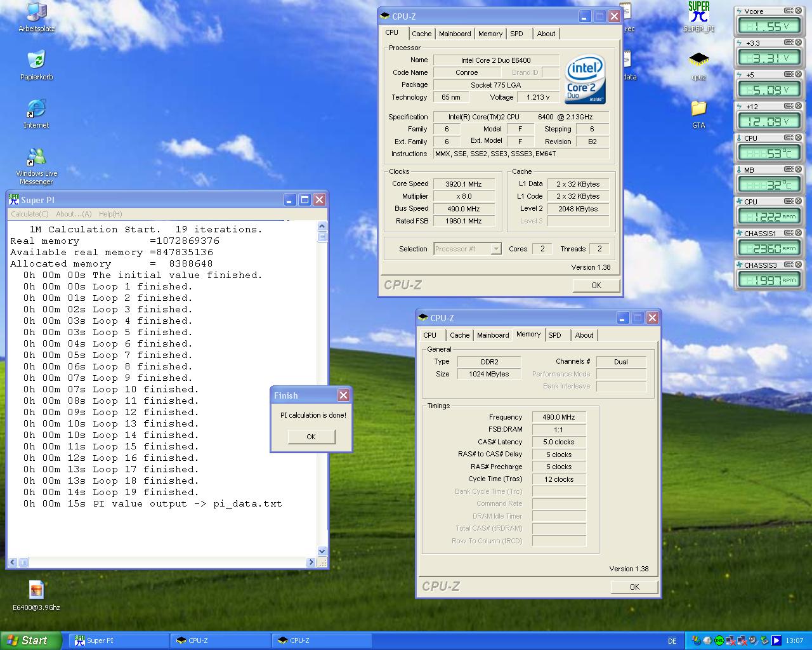Open the About...(A) menu in Super PI

point(74,214)
